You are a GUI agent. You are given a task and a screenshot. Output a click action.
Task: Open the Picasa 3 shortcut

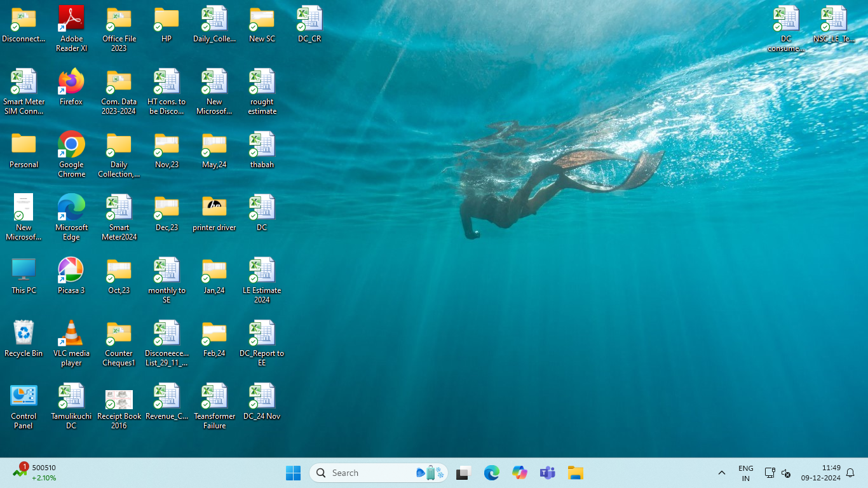pos(71,271)
